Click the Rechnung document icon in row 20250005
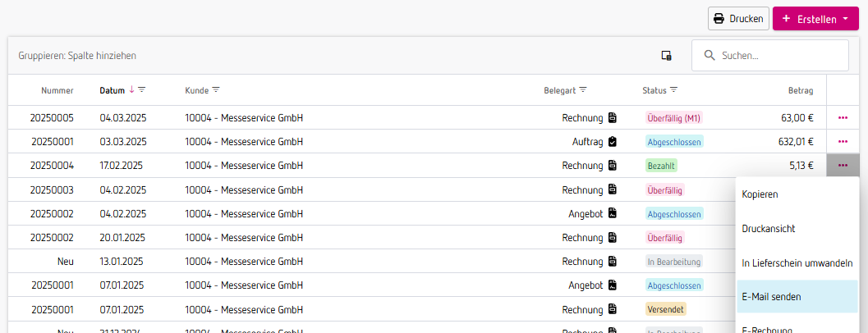The image size is (868, 333). coord(613,117)
